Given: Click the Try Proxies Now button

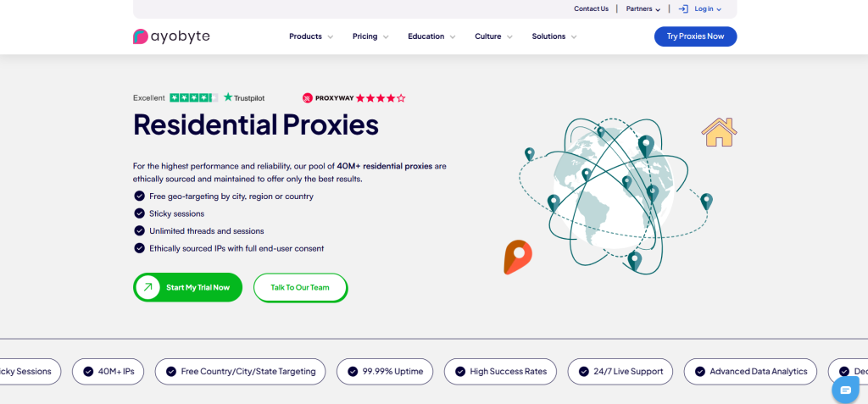Looking at the screenshot, I should 695,36.
